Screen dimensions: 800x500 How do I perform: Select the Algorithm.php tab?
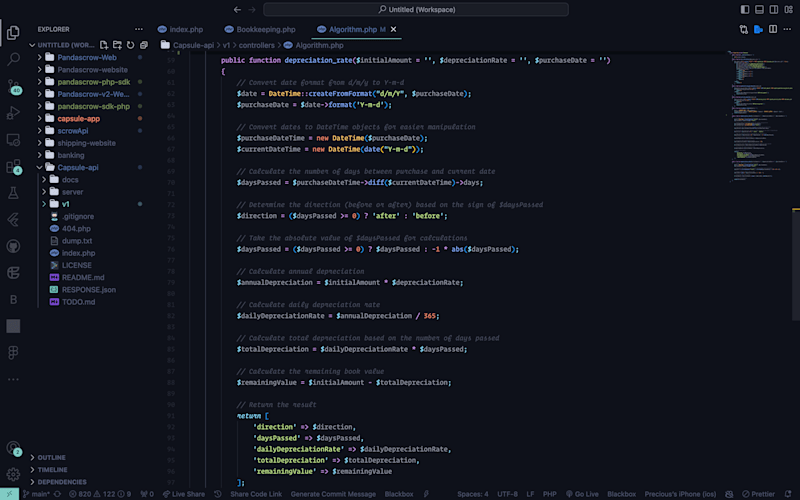pyautogui.click(x=353, y=29)
